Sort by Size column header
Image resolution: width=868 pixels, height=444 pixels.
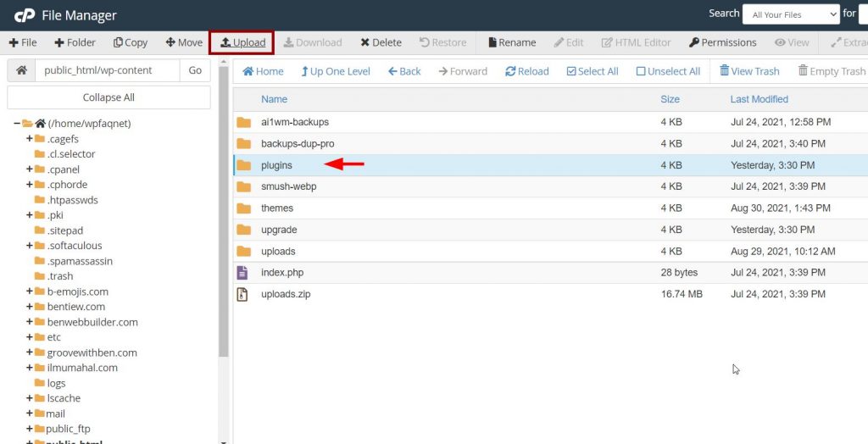click(x=670, y=99)
